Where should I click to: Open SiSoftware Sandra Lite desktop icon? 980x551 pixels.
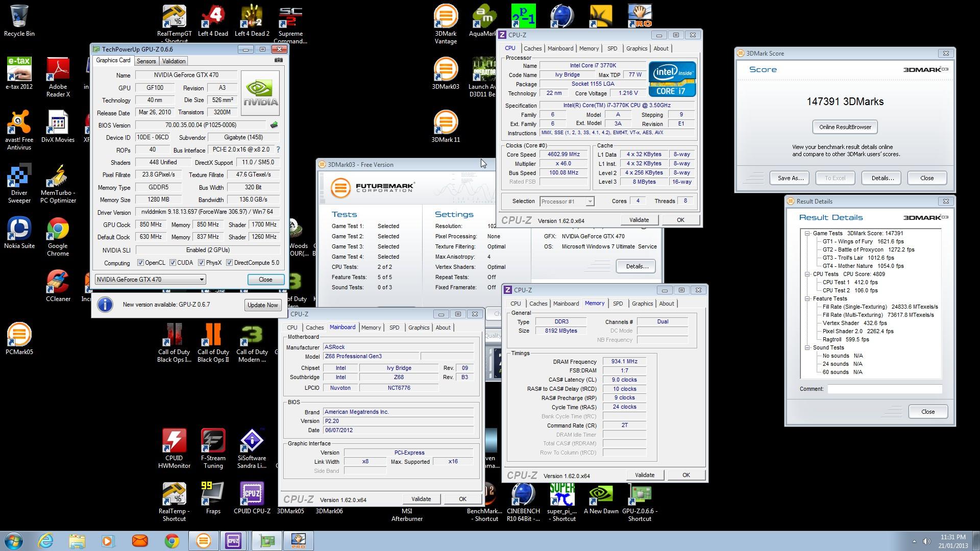pos(252,448)
